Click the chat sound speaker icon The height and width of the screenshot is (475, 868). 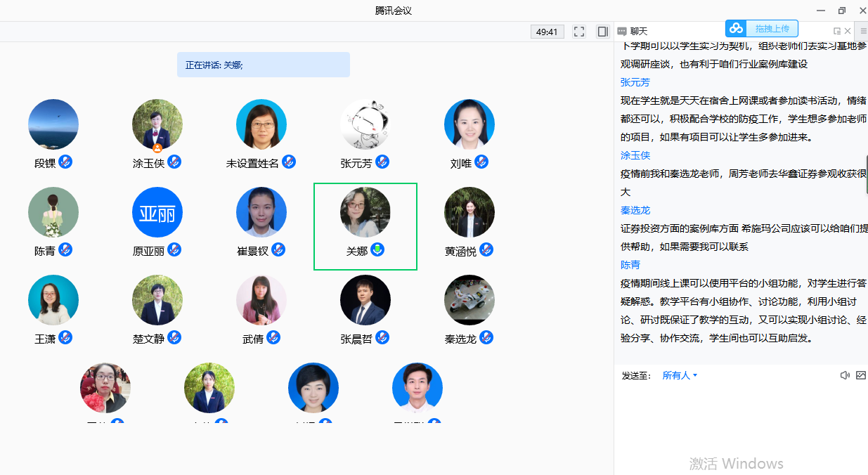tap(845, 375)
